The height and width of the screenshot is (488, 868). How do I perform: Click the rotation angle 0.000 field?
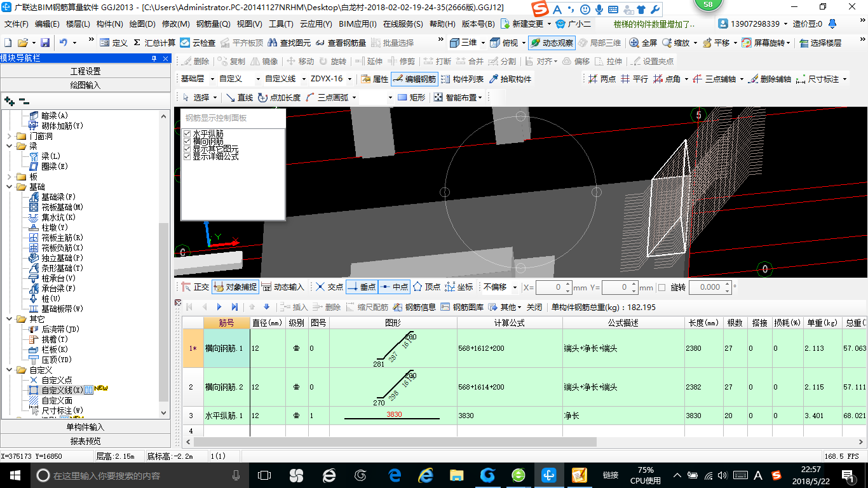coord(710,287)
